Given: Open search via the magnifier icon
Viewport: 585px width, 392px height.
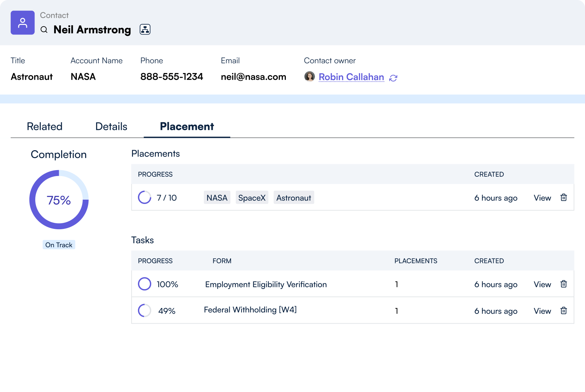Looking at the screenshot, I should (44, 30).
